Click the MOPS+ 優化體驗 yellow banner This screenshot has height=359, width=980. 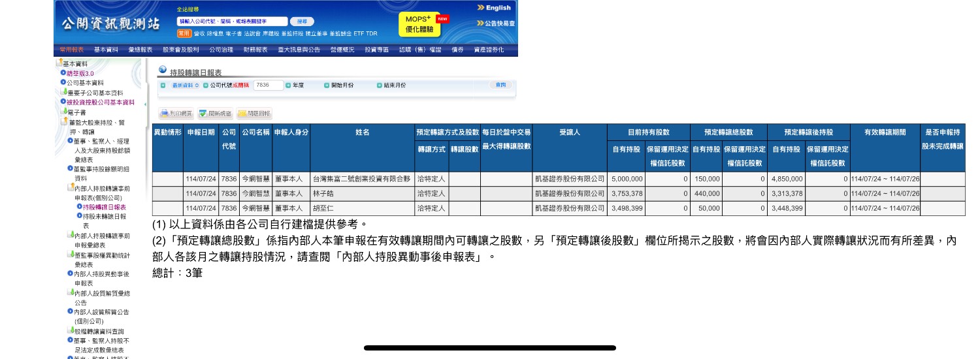(x=419, y=25)
